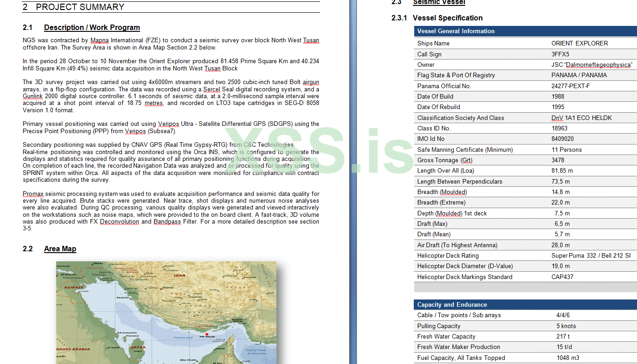The height and width of the screenshot is (364, 637).
Task: Select the value '4/4/6'
Action: 563,315
